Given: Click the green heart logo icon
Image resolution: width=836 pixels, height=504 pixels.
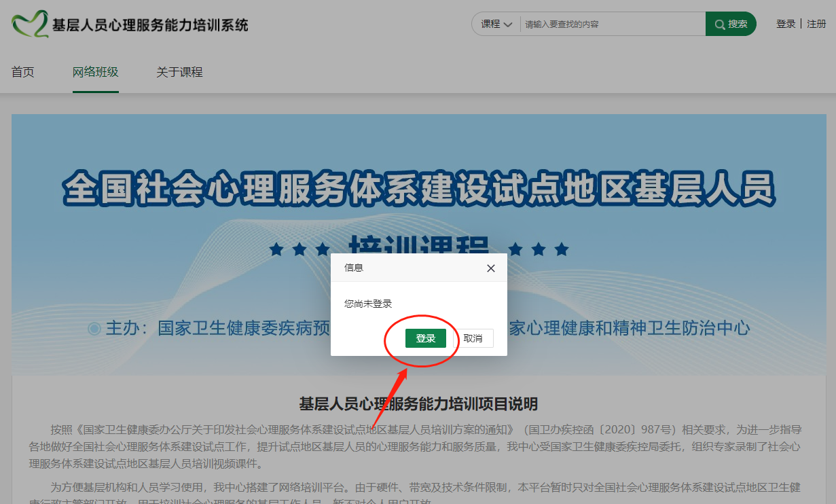Looking at the screenshot, I should tap(30, 24).
